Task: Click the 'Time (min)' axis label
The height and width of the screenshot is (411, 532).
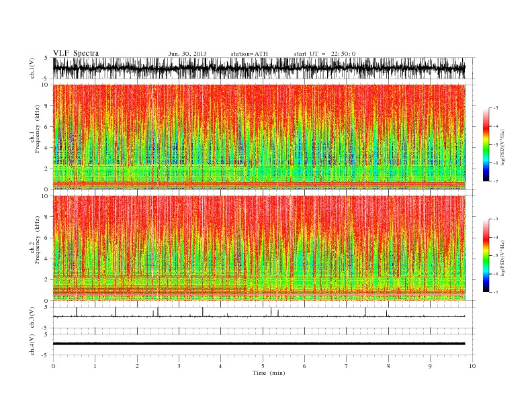Action: [269, 373]
